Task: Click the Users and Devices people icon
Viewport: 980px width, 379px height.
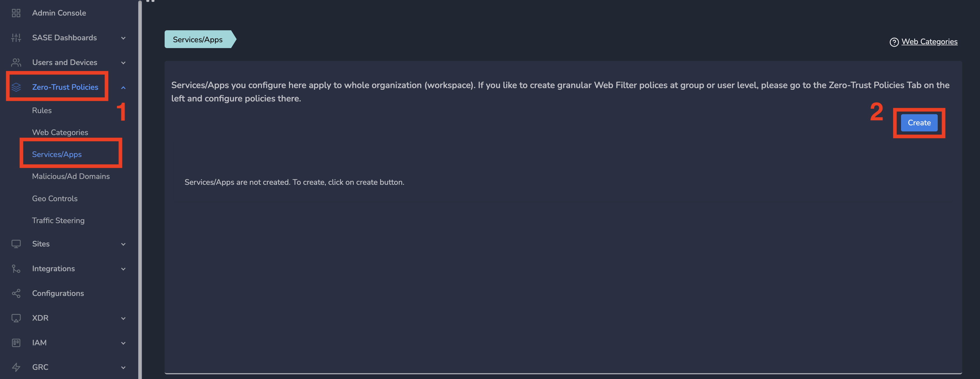Action: pyautogui.click(x=16, y=62)
